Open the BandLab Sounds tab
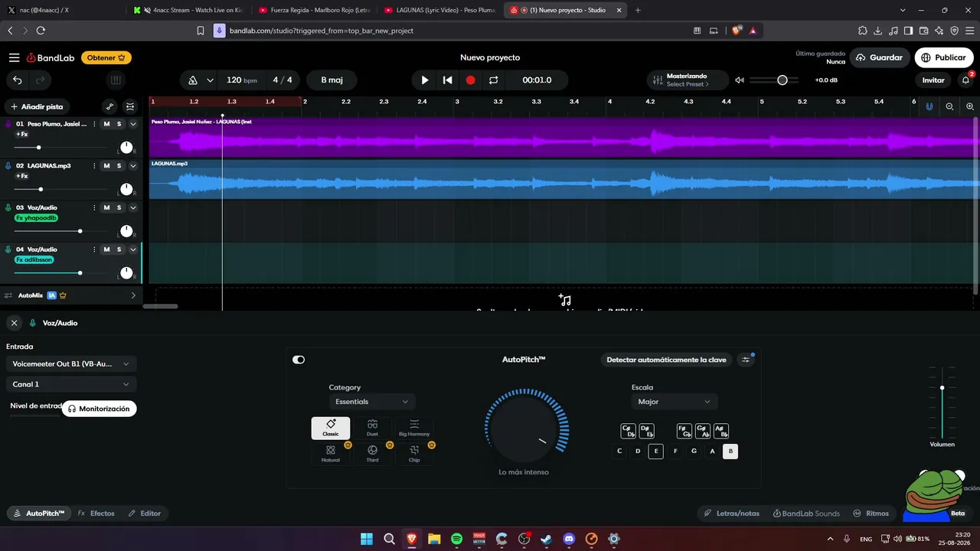Image resolution: width=980 pixels, height=551 pixels. pyautogui.click(x=806, y=514)
